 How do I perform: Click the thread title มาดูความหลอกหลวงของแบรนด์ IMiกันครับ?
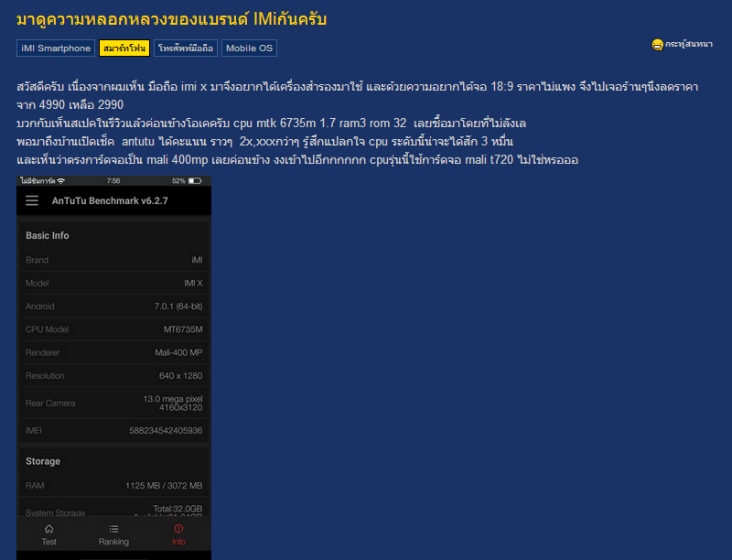coord(171,19)
